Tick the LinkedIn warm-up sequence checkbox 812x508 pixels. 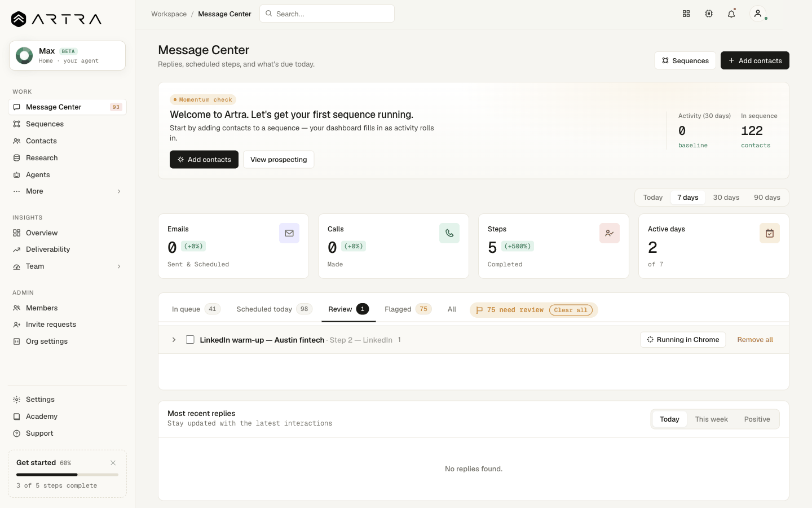pyautogui.click(x=190, y=340)
